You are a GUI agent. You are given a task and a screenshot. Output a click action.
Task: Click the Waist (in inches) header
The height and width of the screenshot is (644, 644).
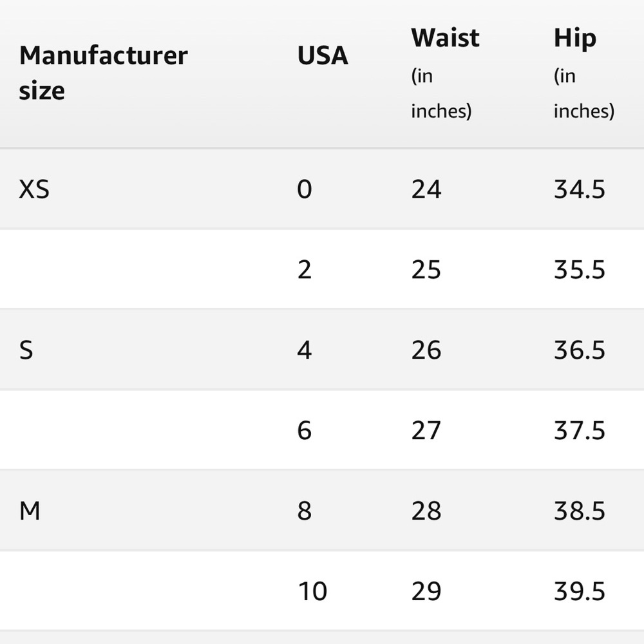pyautogui.click(x=445, y=73)
